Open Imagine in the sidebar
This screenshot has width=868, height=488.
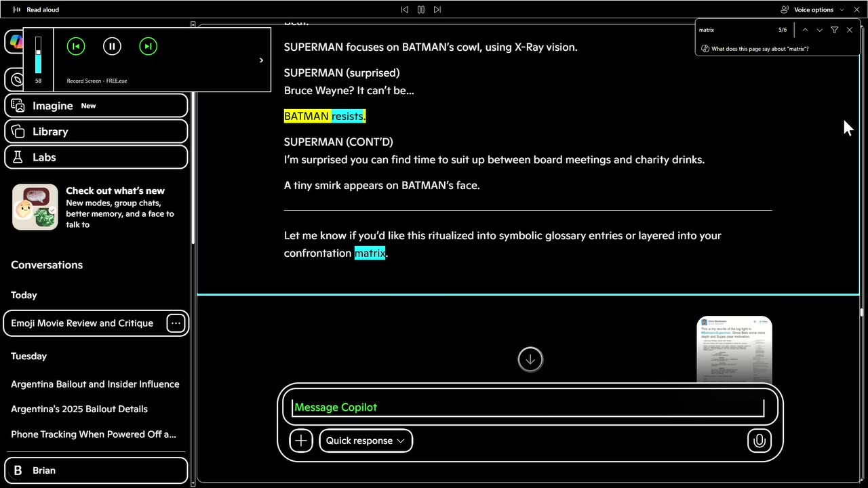[96, 106]
